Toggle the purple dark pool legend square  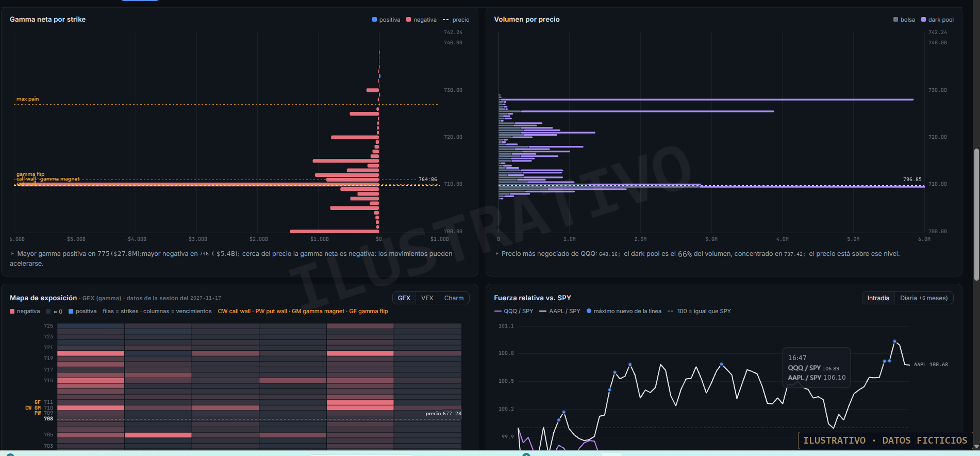[924, 20]
